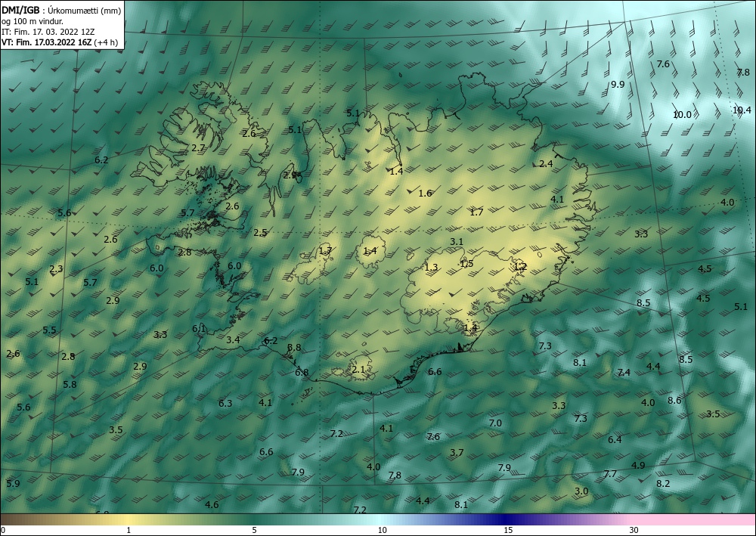This screenshot has height=536, width=756.
Task: Click the 2.5 value label
Action: (x=260, y=233)
